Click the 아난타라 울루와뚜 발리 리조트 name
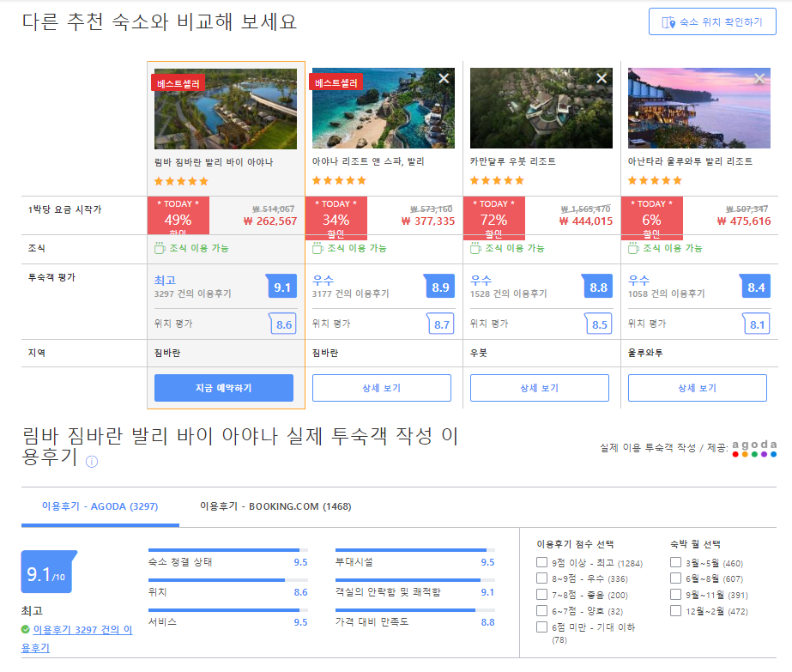Image resolution: width=792 pixels, height=672 pixels. [690, 161]
